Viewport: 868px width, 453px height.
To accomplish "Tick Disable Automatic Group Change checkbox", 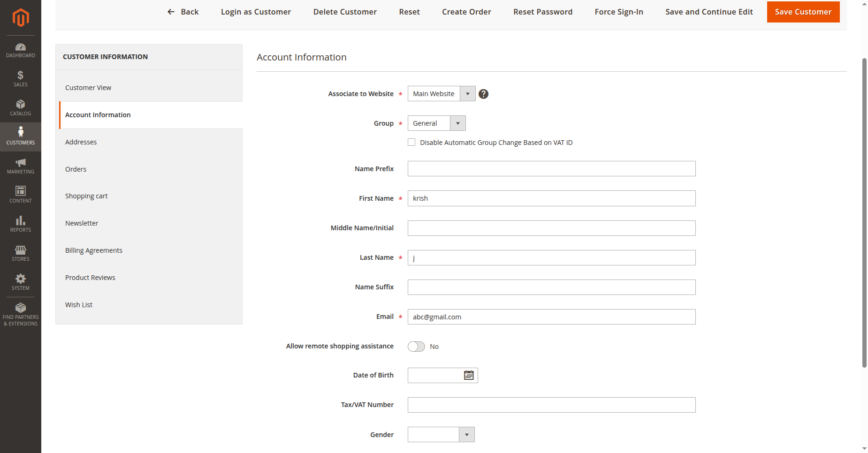I will tap(411, 142).
